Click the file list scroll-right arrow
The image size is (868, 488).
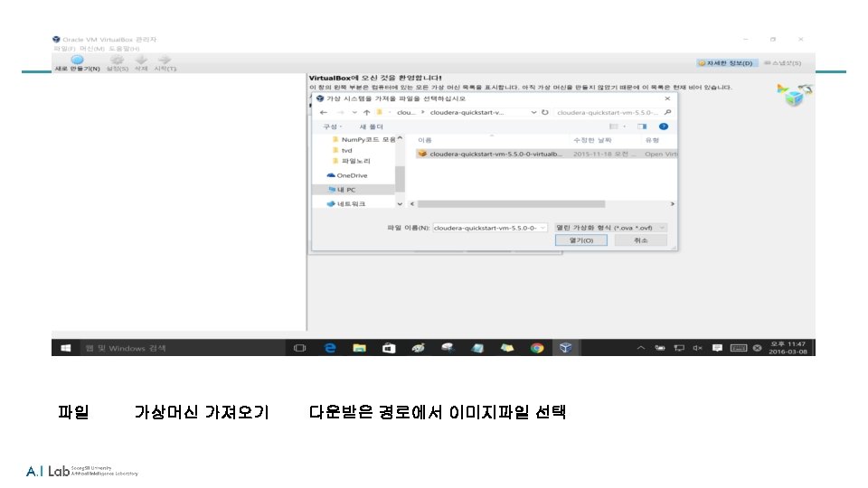[x=672, y=204]
